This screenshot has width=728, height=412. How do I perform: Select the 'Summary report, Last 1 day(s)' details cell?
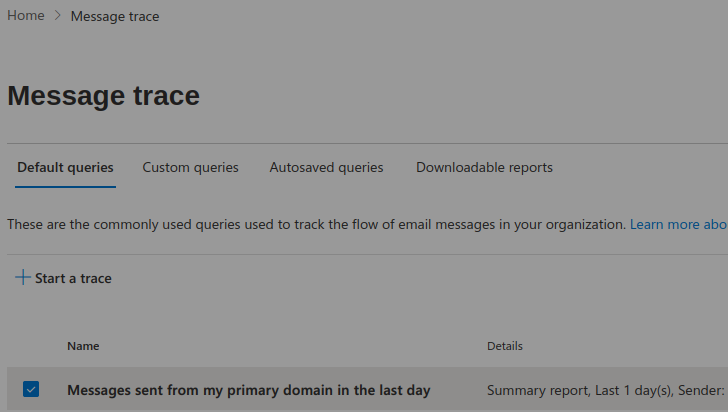click(x=607, y=390)
